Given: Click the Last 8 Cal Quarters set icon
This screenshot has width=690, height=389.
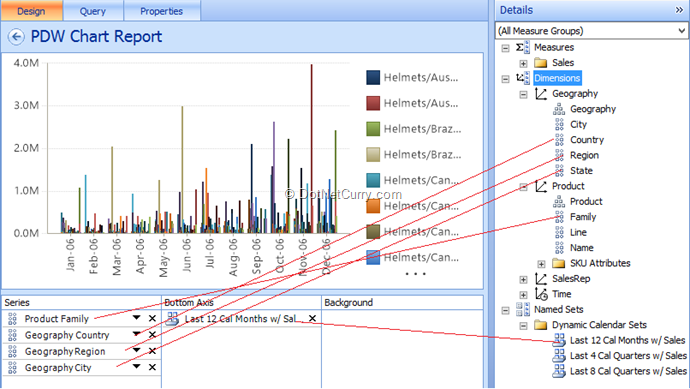Looking at the screenshot, I should 559,371.
